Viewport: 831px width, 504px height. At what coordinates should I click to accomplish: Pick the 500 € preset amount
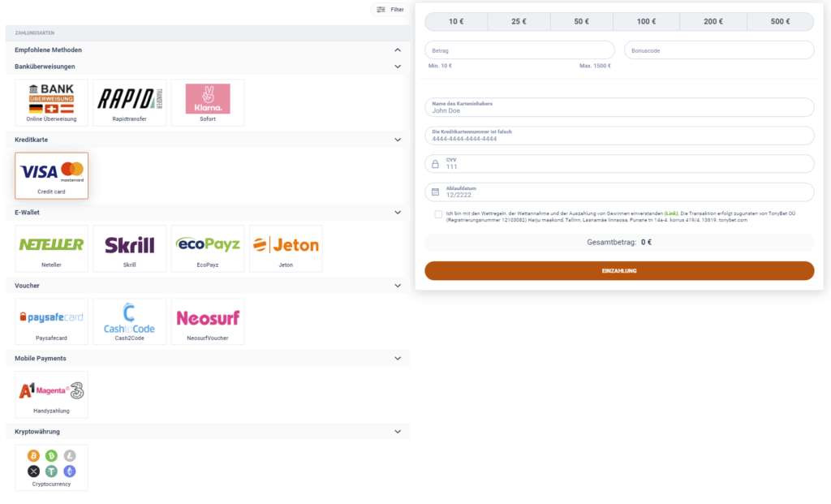(x=780, y=22)
